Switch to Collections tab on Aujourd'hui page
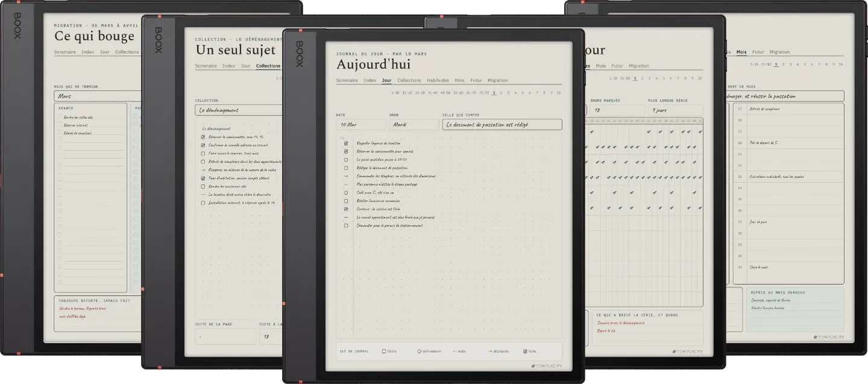Screen dimensions: 868x384 [x=409, y=80]
